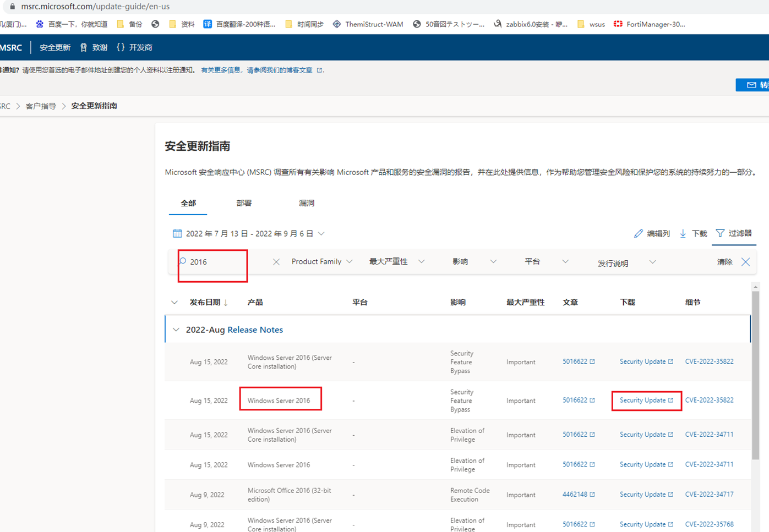This screenshot has height=532, width=769.
Task: Click the blue mail envelope button
Action: pos(752,85)
